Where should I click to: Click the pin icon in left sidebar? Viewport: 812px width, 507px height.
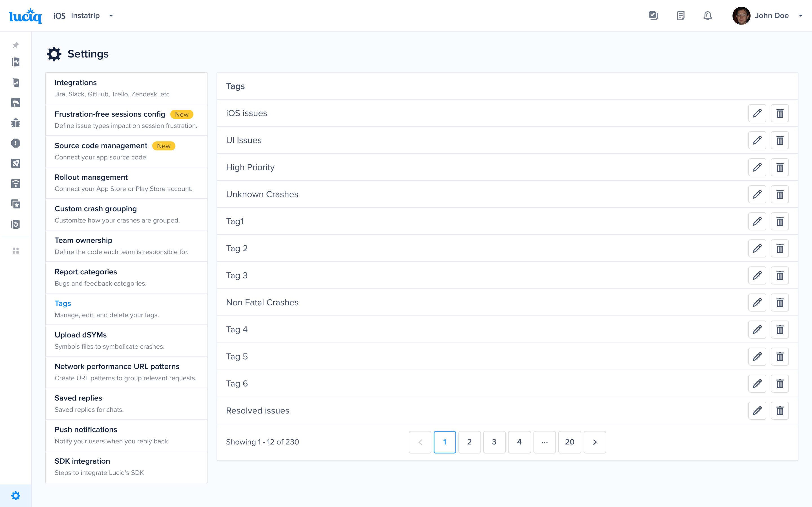pos(16,45)
